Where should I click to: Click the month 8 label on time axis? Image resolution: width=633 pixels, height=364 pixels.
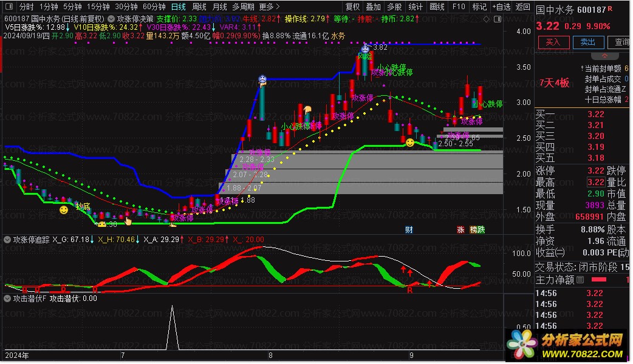270,355
